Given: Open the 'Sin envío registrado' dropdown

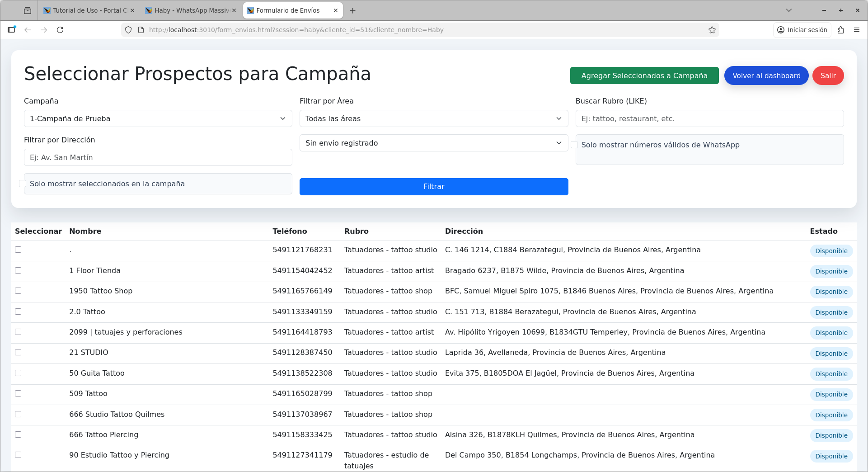Looking at the screenshot, I should pyautogui.click(x=433, y=143).
